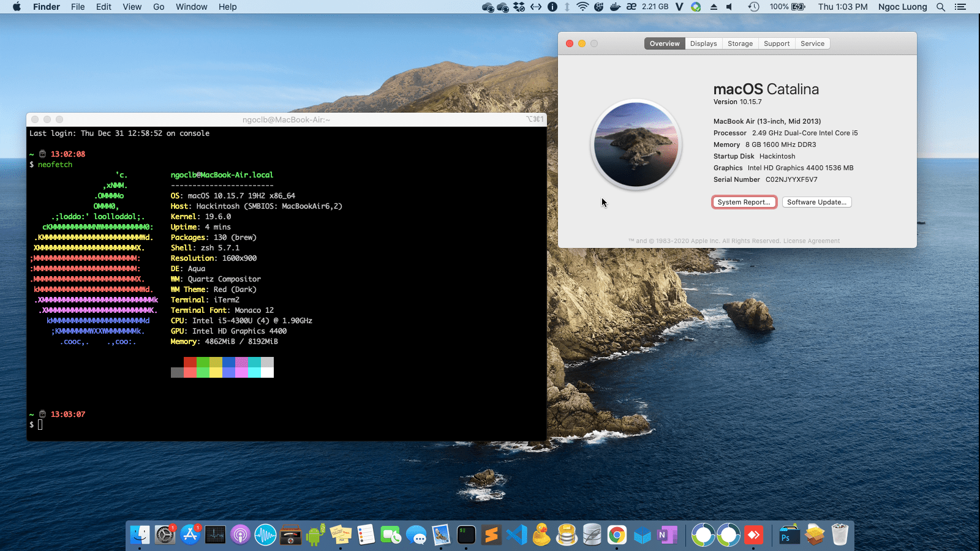Launch OneNote from the Dock
This screenshot has height=551, width=980.
tap(667, 535)
